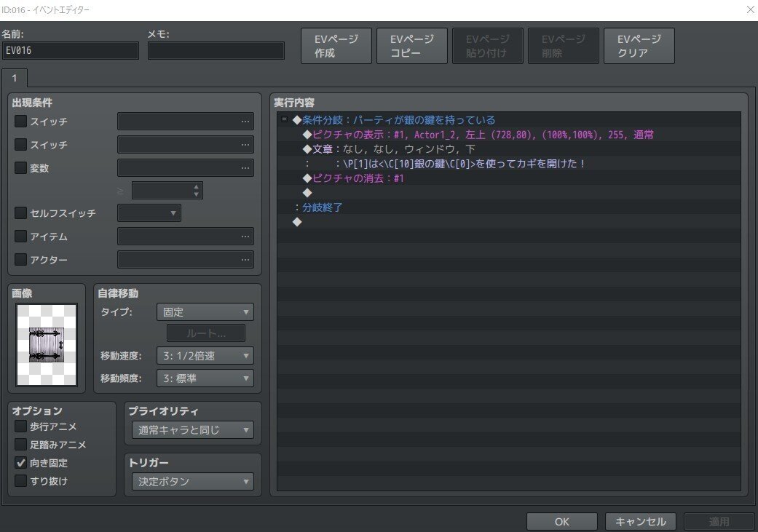This screenshot has width=758, height=532.
Task: Open the 変数 variable selection ellipsis button
Action: 245,168
